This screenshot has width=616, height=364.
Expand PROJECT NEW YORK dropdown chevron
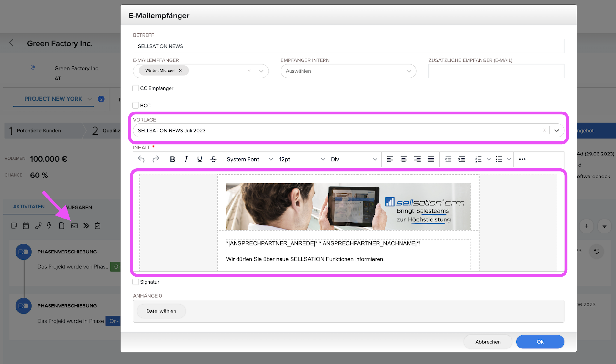tap(90, 99)
